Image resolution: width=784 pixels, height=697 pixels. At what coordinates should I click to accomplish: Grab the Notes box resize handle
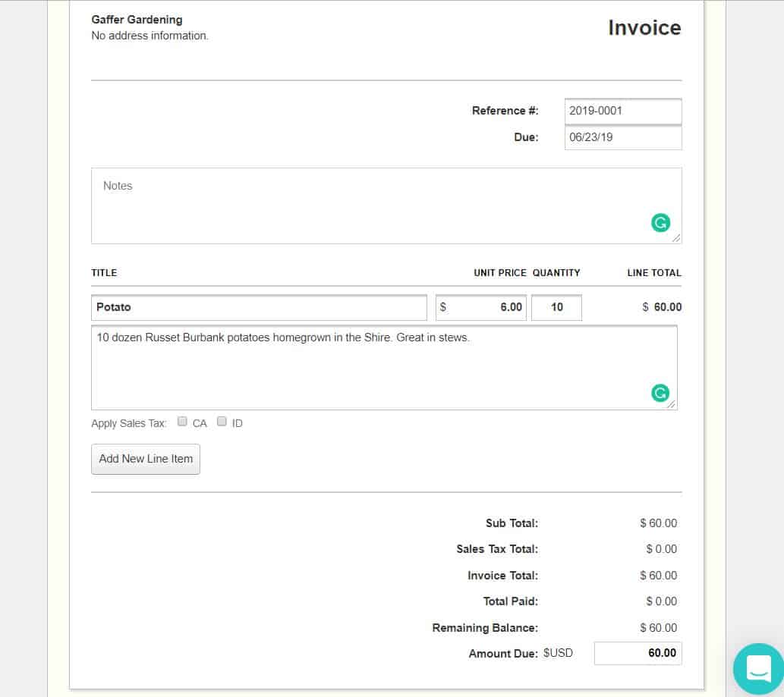pos(676,238)
